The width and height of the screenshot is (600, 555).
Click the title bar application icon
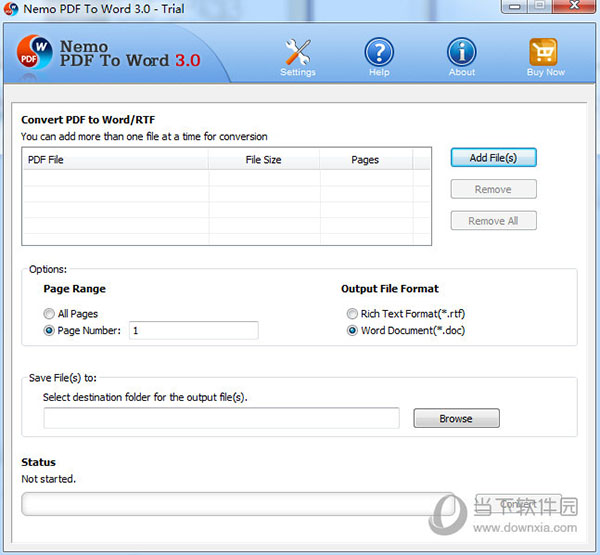(11, 9)
